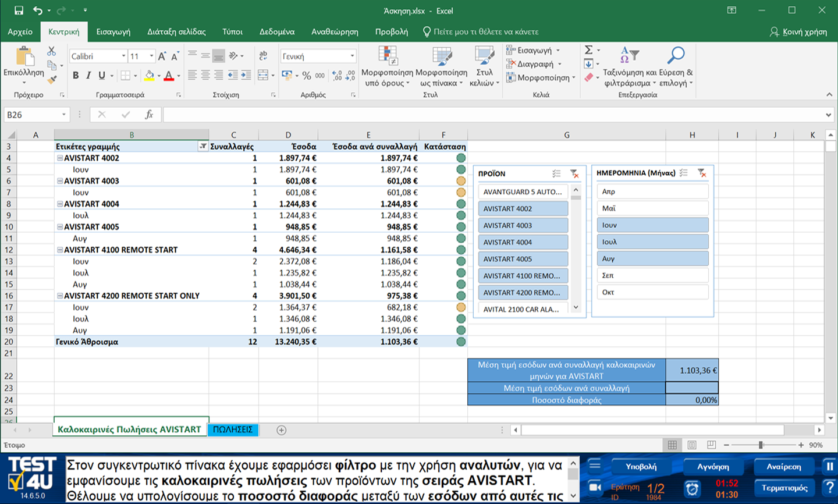838x504 pixels.
Task: Click the Tell me what to do box
Action: click(x=481, y=32)
